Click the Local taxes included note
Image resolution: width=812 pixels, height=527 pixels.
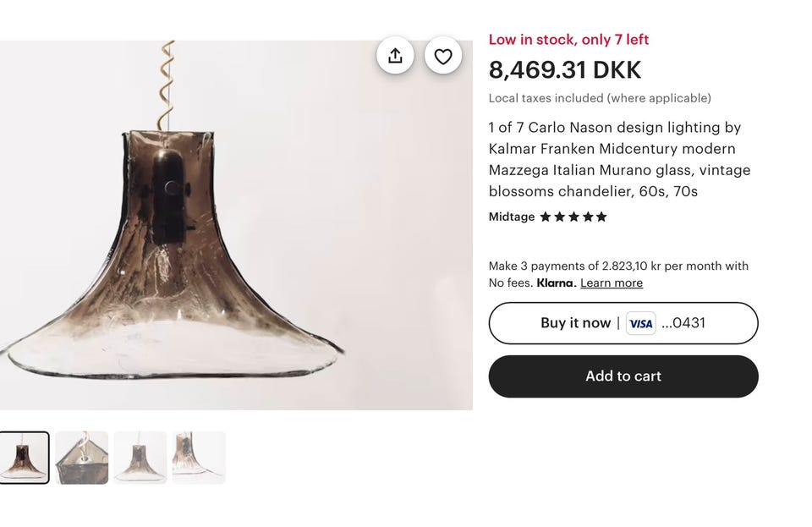click(x=600, y=98)
